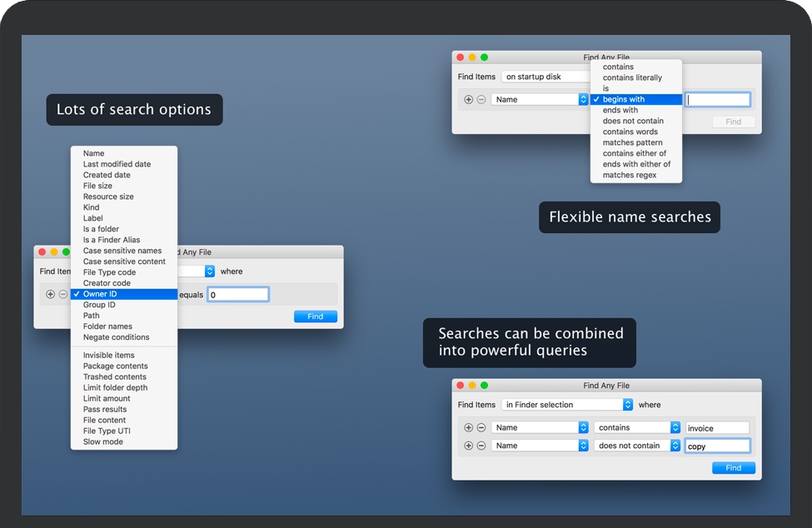Select 'Invisible items' in the criteria menu
This screenshot has width=812, height=528.
click(108, 356)
